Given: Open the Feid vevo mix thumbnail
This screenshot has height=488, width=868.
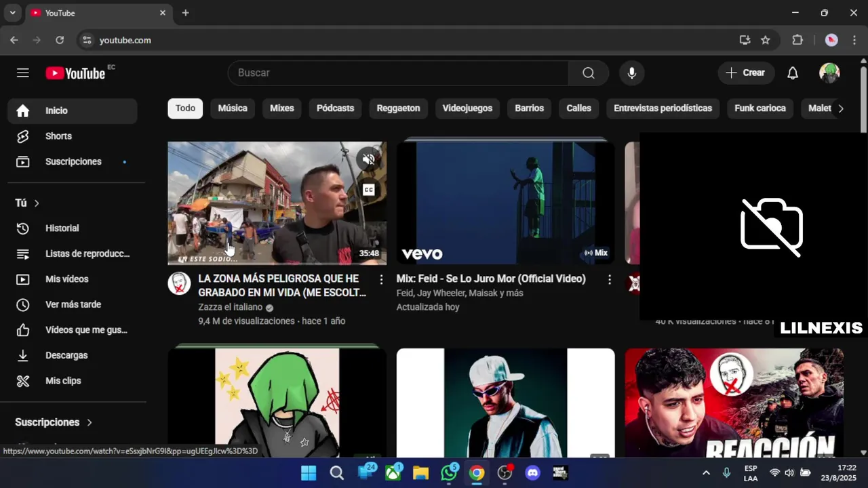Looking at the screenshot, I should [505, 203].
